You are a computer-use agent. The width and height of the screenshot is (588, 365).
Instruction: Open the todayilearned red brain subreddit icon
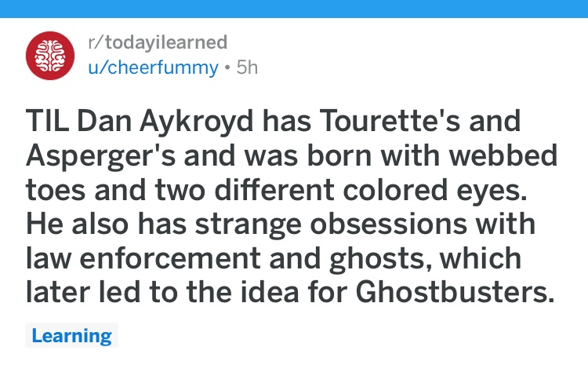pos(50,56)
